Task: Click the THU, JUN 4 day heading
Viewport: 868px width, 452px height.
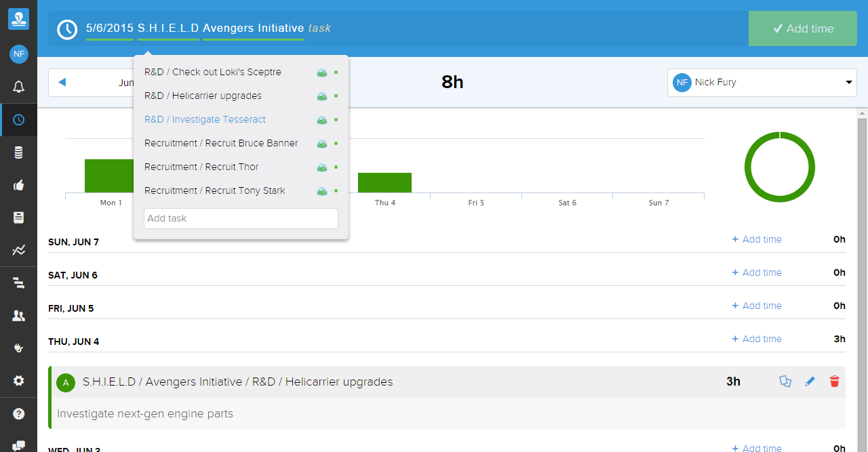Action: (74, 342)
